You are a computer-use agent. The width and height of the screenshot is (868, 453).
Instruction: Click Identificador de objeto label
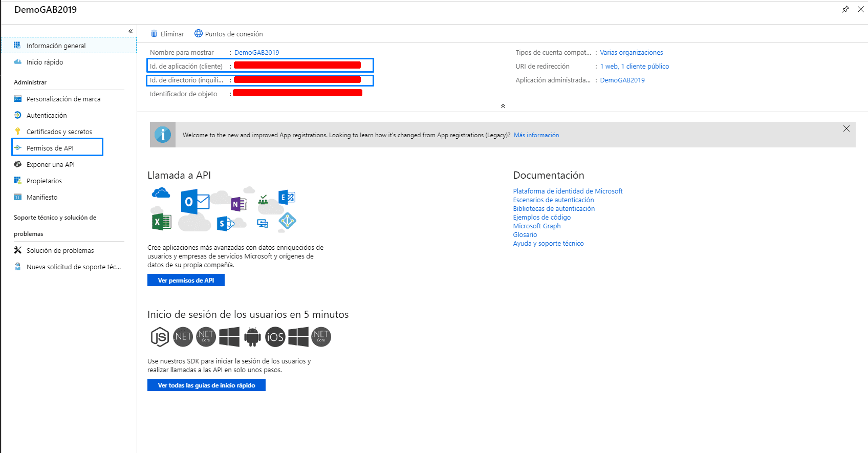pos(183,94)
